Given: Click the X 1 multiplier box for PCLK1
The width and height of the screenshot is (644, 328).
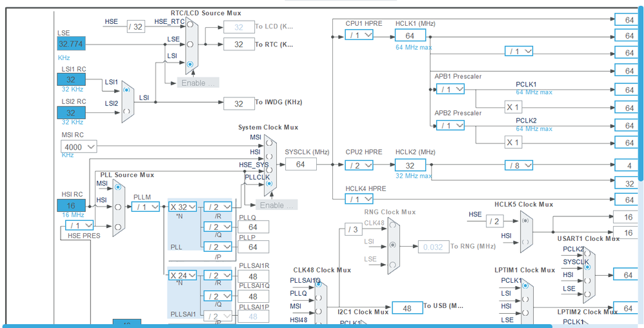Looking at the screenshot, I should point(513,107).
